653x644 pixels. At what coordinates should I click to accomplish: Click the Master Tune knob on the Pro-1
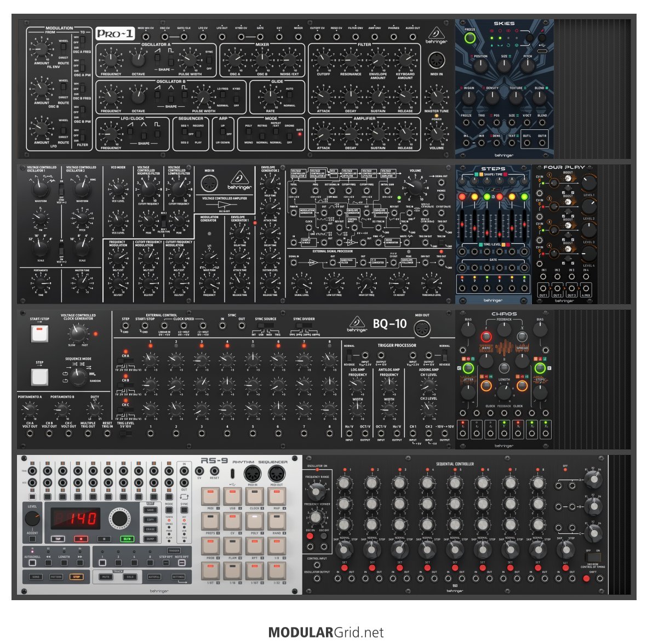436,96
